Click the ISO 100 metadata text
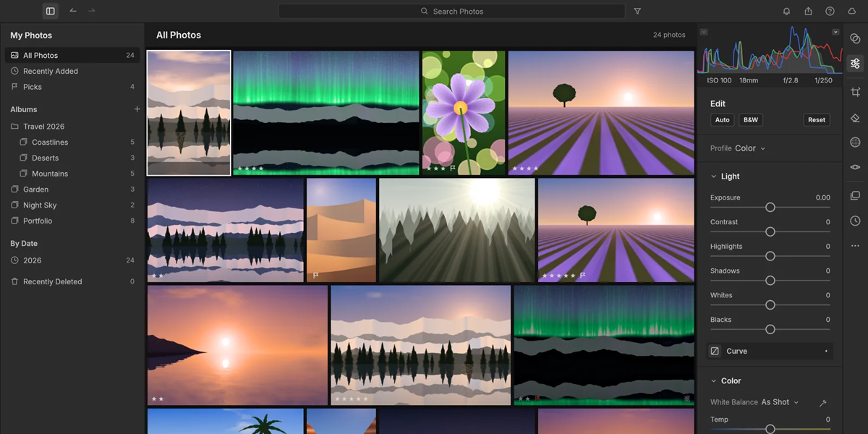This screenshot has height=434, width=868. click(719, 80)
